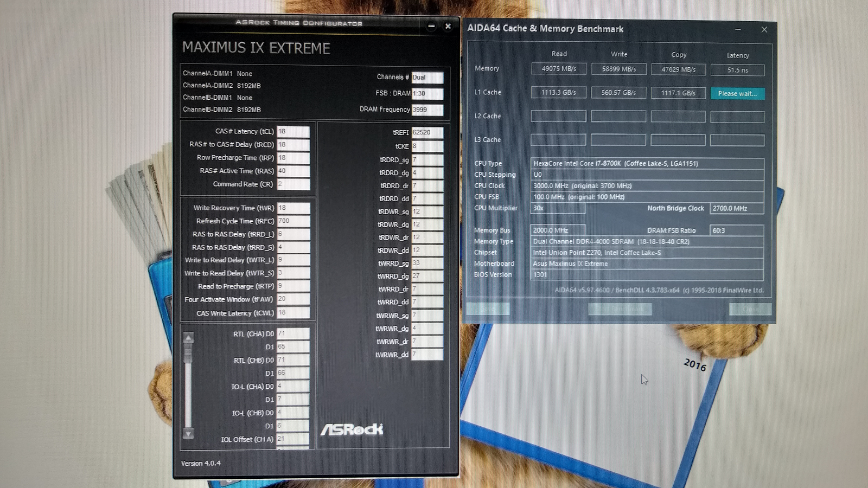The height and width of the screenshot is (488, 868).
Task: Click the RAS# to CAS# Delay (tRCD) field
Action: coord(293,145)
